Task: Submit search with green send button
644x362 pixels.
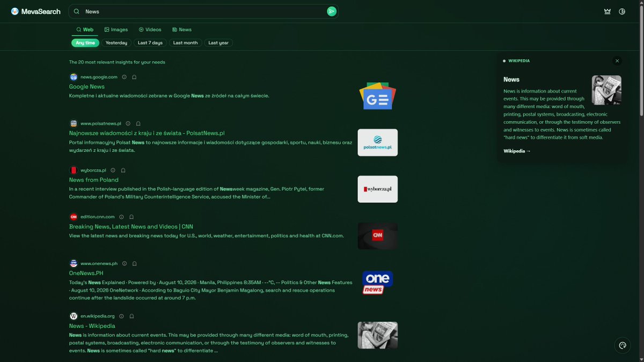Action: (332, 11)
